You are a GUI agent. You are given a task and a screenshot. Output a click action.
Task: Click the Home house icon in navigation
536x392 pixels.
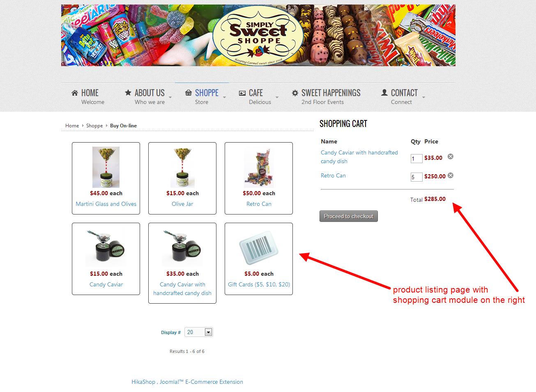tap(74, 93)
